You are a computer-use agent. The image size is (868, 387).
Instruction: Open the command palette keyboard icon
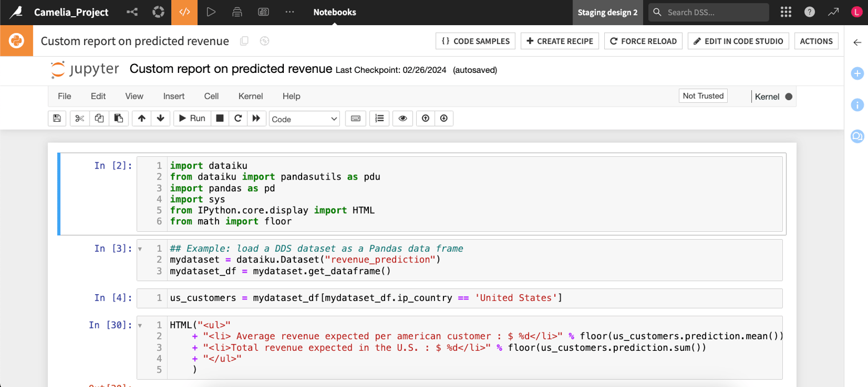coord(356,118)
